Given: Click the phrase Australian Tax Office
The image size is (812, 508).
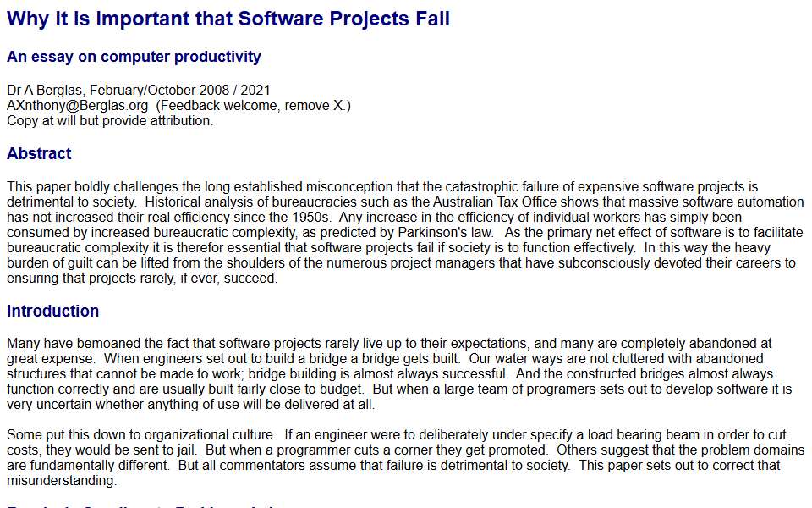Looking at the screenshot, I should pyautogui.click(x=495, y=202).
